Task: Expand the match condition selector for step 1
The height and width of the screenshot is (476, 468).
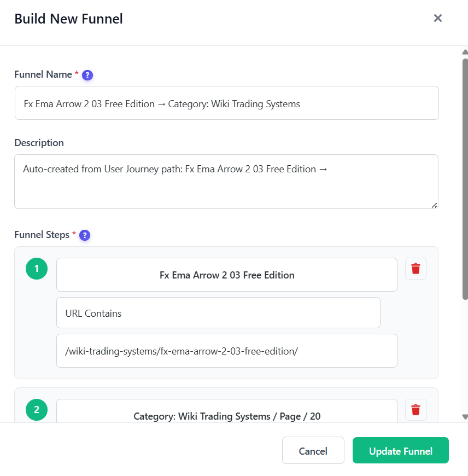Action: (218, 313)
